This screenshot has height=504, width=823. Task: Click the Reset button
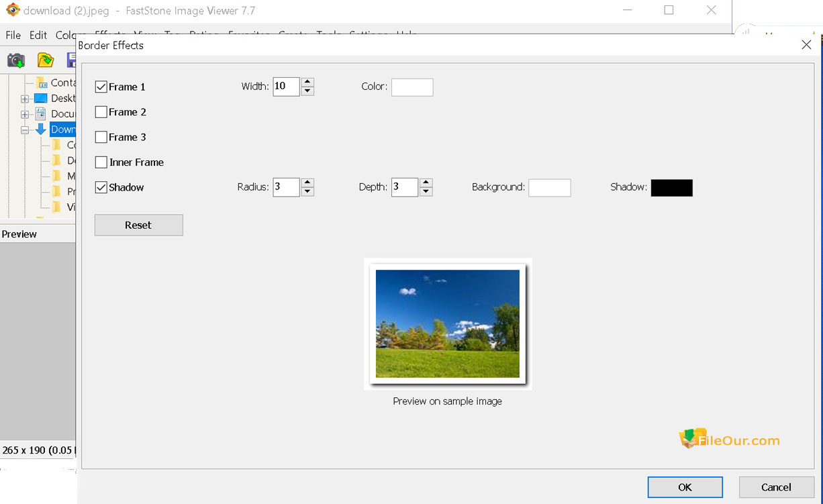(x=138, y=225)
